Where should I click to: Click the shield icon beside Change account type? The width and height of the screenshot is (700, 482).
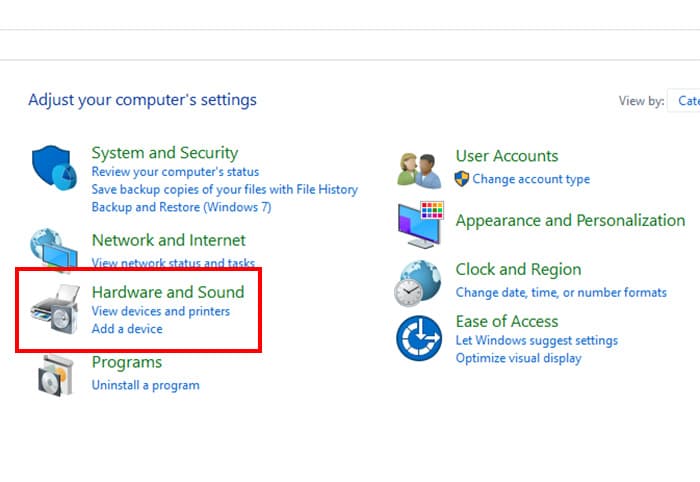point(462,179)
